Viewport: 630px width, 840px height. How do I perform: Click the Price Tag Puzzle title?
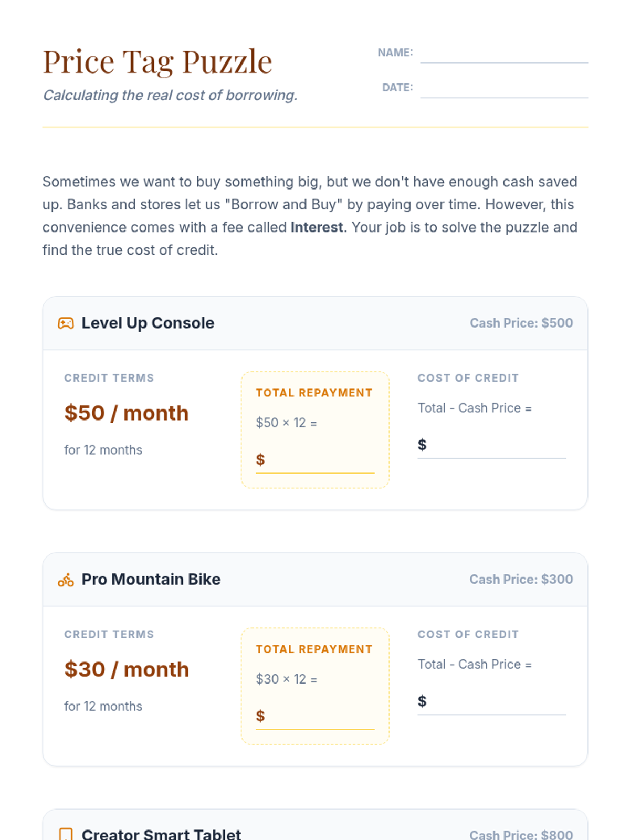coord(157,62)
